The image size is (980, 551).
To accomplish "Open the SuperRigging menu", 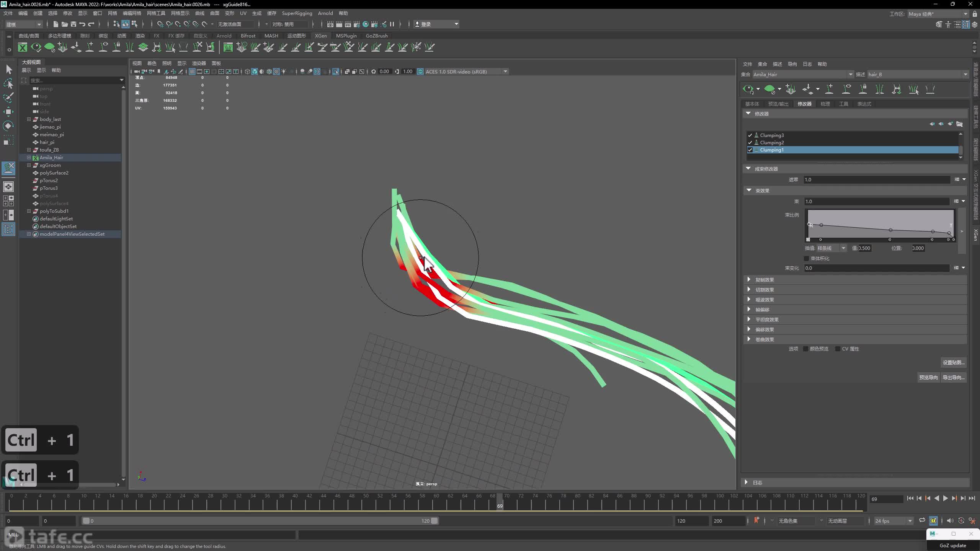I will pyautogui.click(x=297, y=13).
